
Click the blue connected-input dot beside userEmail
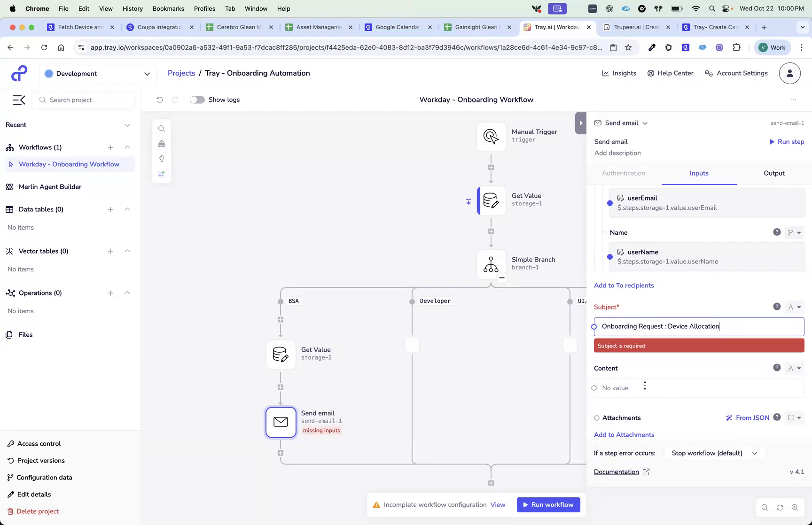(x=610, y=203)
